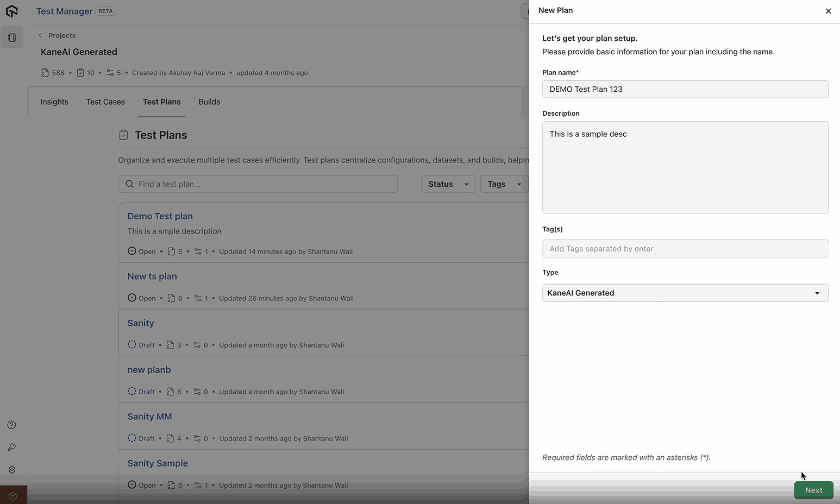
Task: Expand the Tags filter dropdown
Action: [x=503, y=184]
